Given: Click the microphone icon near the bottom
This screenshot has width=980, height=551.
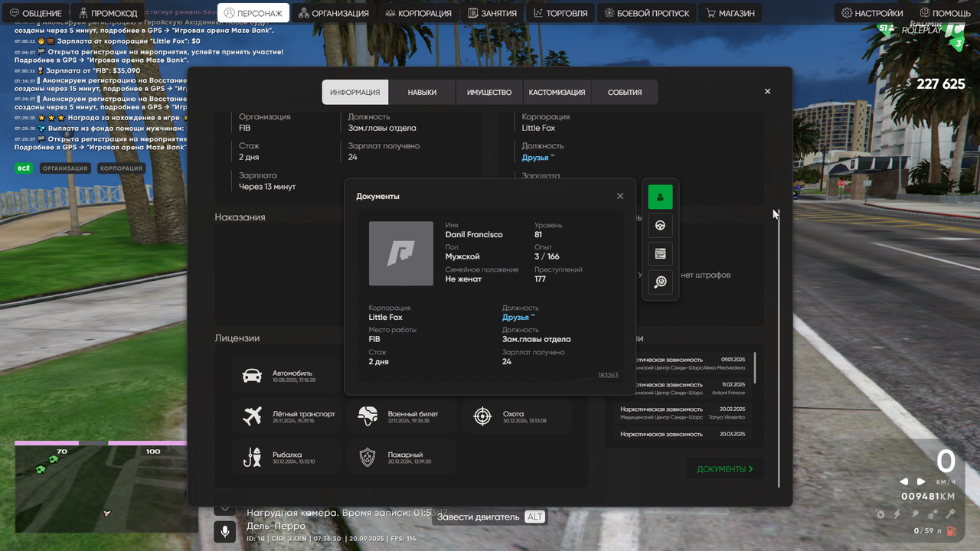Looking at the screenshot, I should 225,531.
